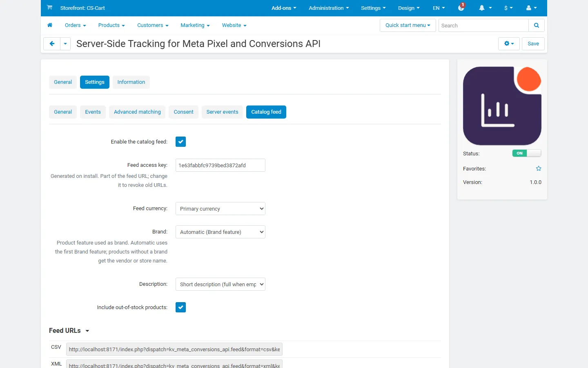Image resolution: width=588 pixels, height=368 pixels.
Task: Open the EN language selector
Action: tap(439, 8)
